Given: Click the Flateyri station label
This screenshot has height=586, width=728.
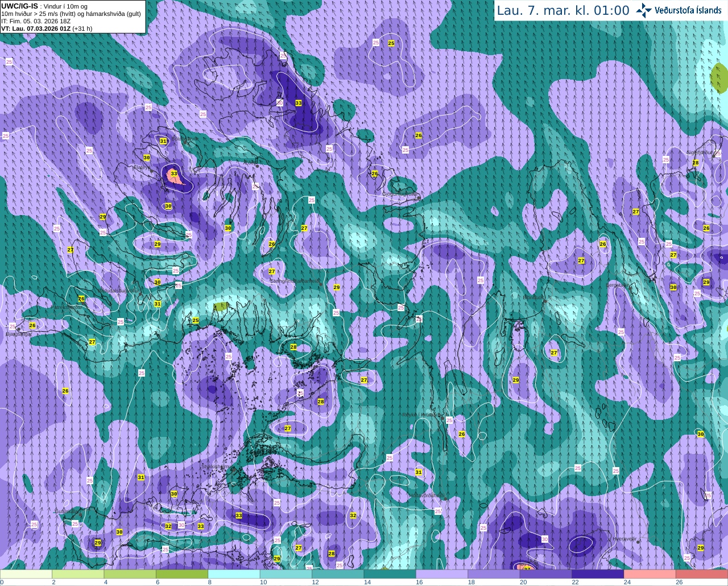Looking at the screenshot, I should tap(142, 167).
